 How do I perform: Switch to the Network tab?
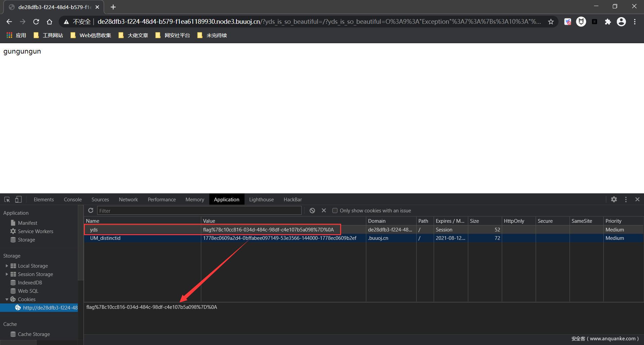[x=128, y=200]
